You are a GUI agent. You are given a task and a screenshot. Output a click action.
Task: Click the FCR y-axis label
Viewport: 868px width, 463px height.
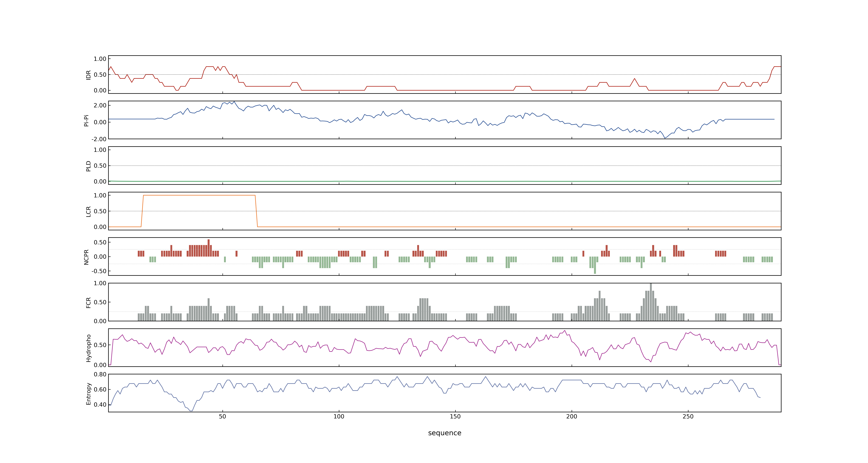88,303
